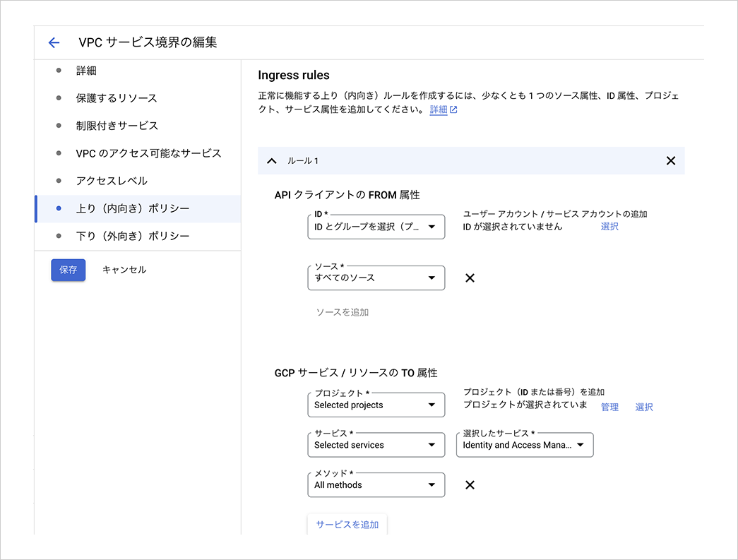Click GCP サービス / リソースの TO 属性 heading

pos(356,373)
